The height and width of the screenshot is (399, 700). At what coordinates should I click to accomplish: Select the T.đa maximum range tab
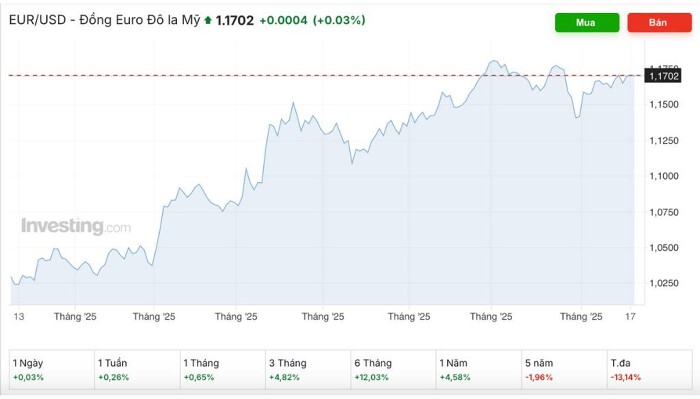point(650,370)
